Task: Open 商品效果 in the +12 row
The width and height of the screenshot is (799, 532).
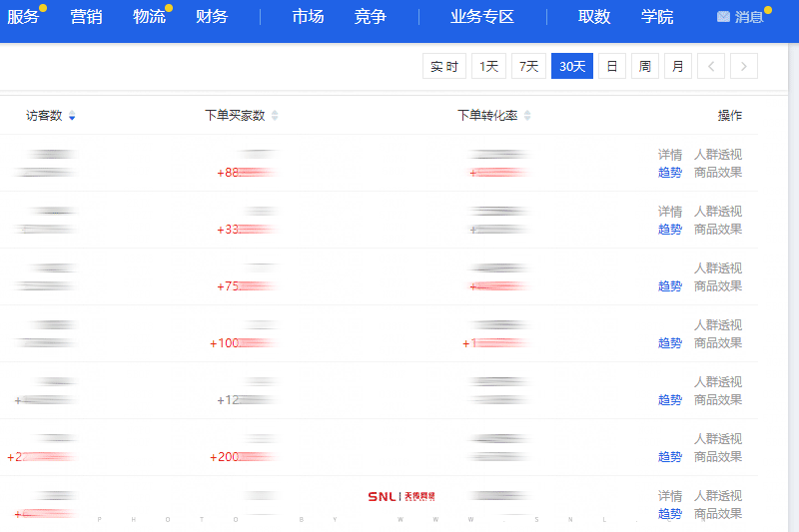Action: click(x=718, y=400)
